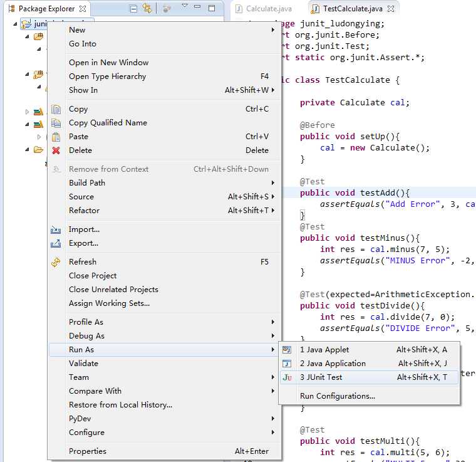Image resolution: width=476 pixels, height=462 pixels.
Task: Click 'public void testMinus(){' line
Action: [360, 238]
